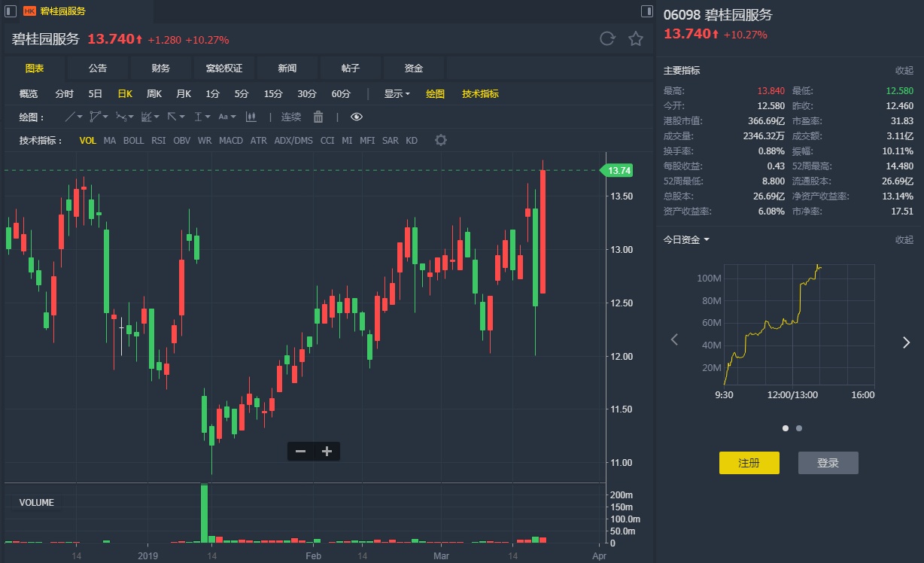This screenshot has height=563, width=924.
Task: Toggle the ADX/DMS indicator
Action: (293, 141)
